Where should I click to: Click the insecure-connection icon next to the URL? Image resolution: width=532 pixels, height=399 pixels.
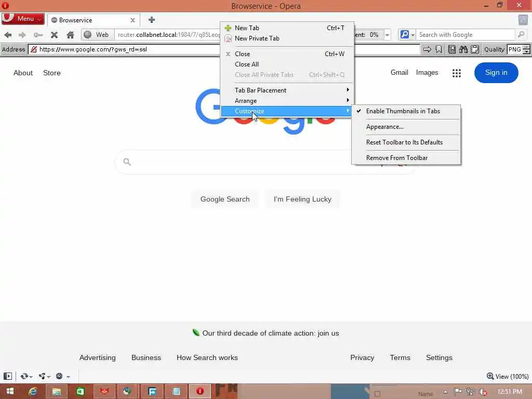pos(34,49)
